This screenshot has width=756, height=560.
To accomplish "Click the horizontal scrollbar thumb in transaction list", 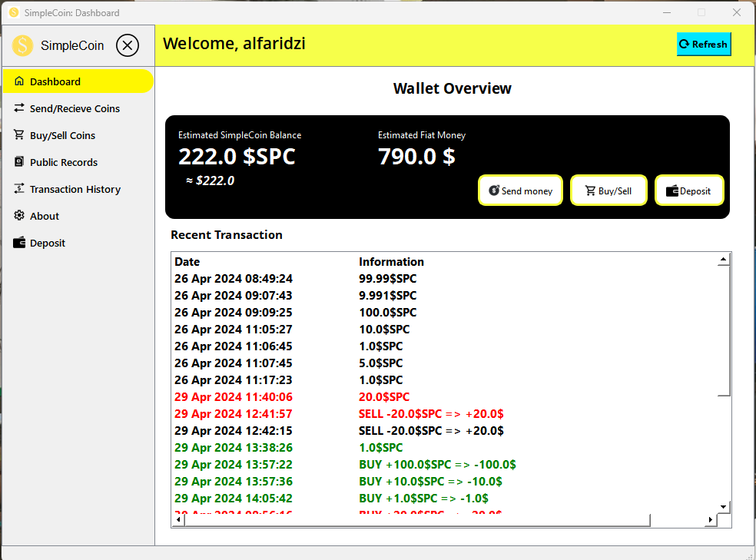I will pyautogui.click(x=417, y=519).
